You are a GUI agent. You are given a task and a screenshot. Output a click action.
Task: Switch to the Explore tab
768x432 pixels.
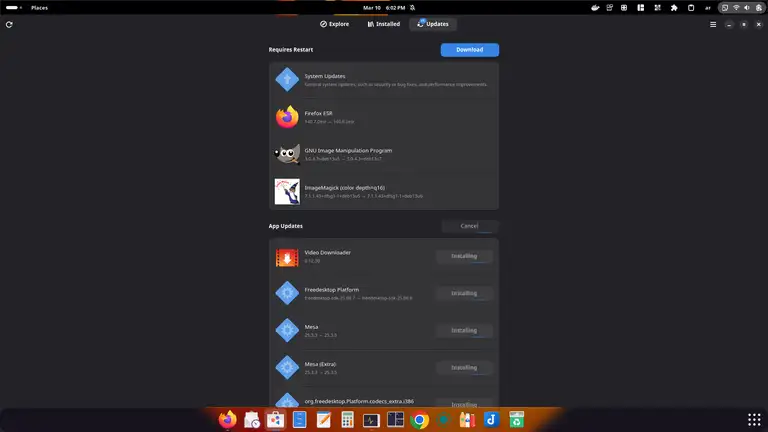point(334,24)
